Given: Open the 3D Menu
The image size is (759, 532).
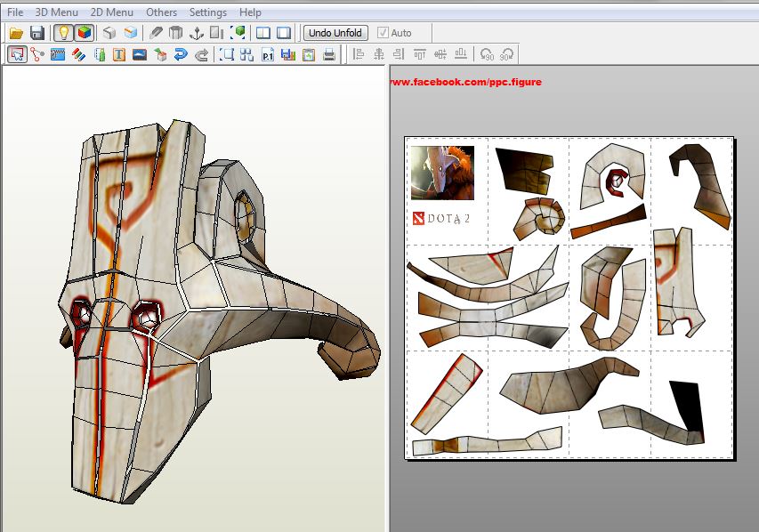Looking at the screenshot, I should click(57, 12).
